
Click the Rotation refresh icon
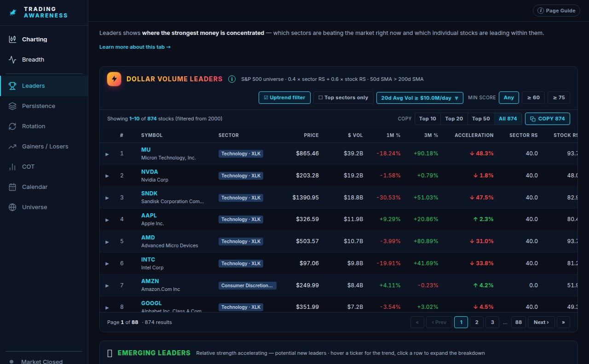click(x=13, y=126)
